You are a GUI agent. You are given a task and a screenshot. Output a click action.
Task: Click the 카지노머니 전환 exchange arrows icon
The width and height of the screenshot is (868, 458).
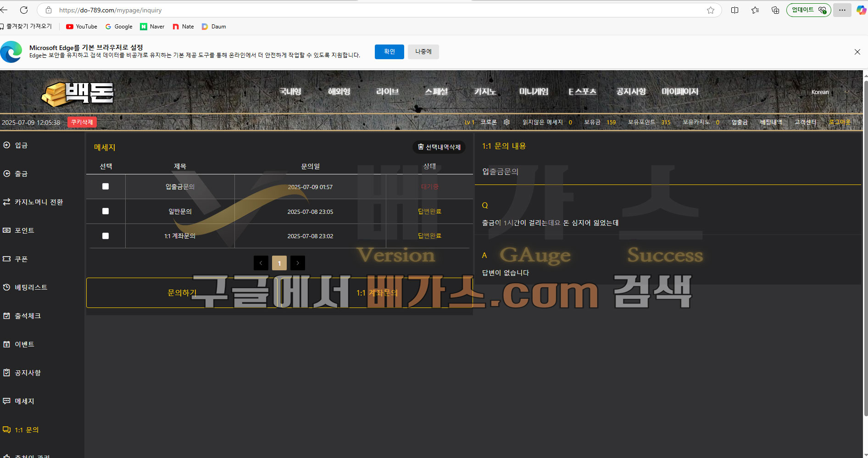pyautogui.click(x=6, y=202)
